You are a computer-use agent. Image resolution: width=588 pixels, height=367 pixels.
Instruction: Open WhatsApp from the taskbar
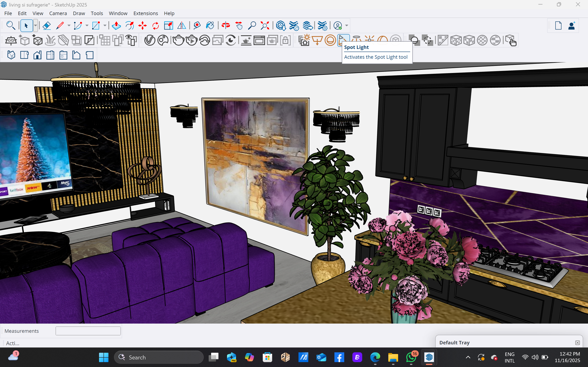point(411,357)
